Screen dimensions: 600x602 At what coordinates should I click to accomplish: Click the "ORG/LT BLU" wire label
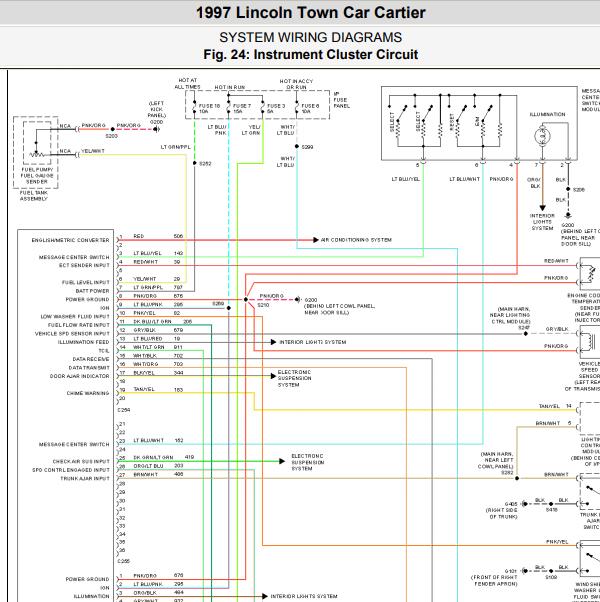pos(148,466)
